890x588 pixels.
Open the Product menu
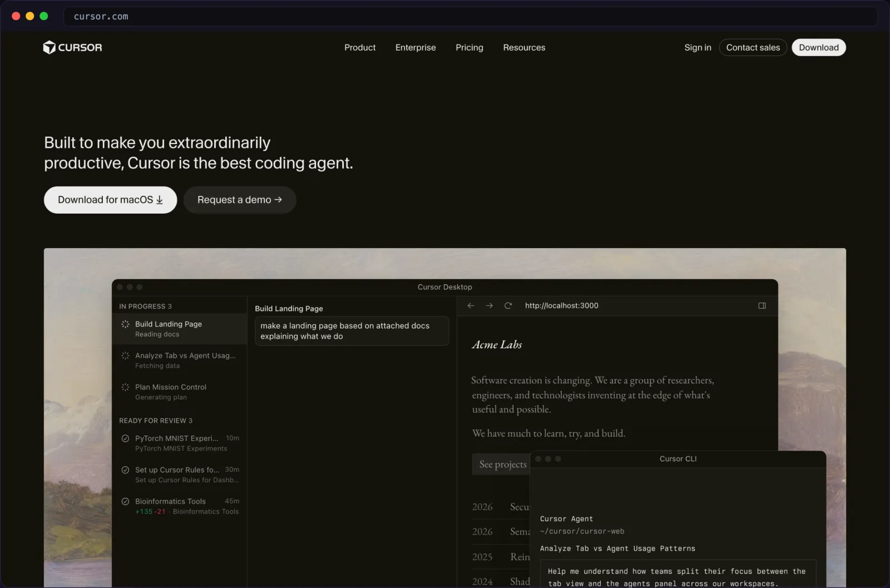360,47
